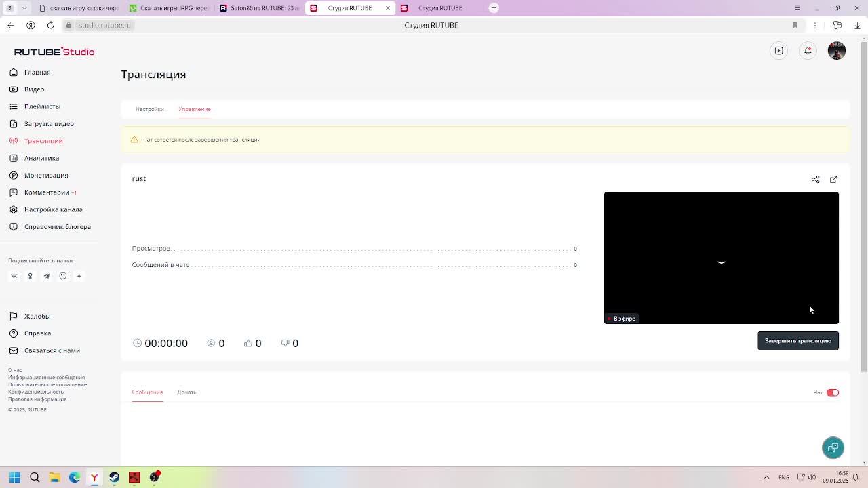The height and width of the screenshot is (488, 868).
Task: Open File Explorer from taskbar
Action: click(54, 477)
